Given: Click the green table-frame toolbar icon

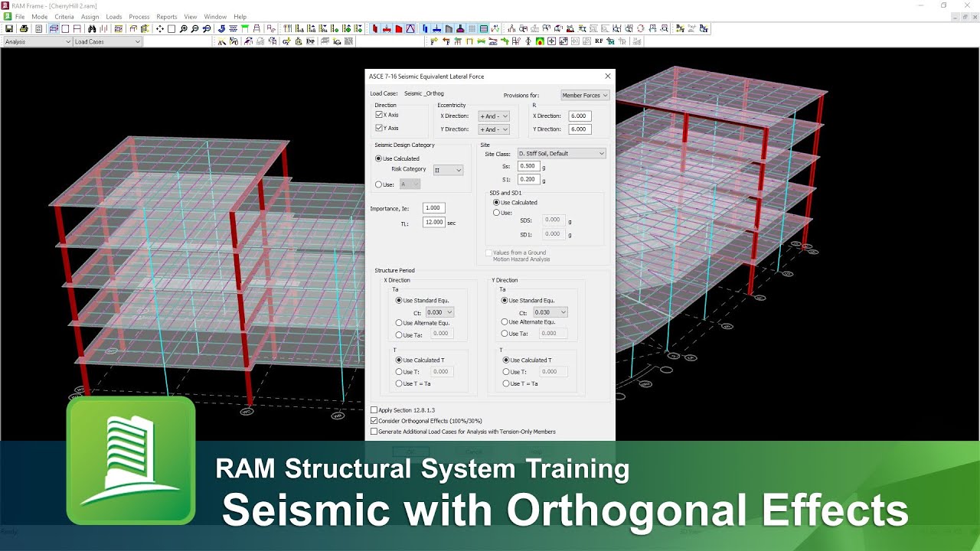Looking at the screenshot, I should (x=245, y=29).
